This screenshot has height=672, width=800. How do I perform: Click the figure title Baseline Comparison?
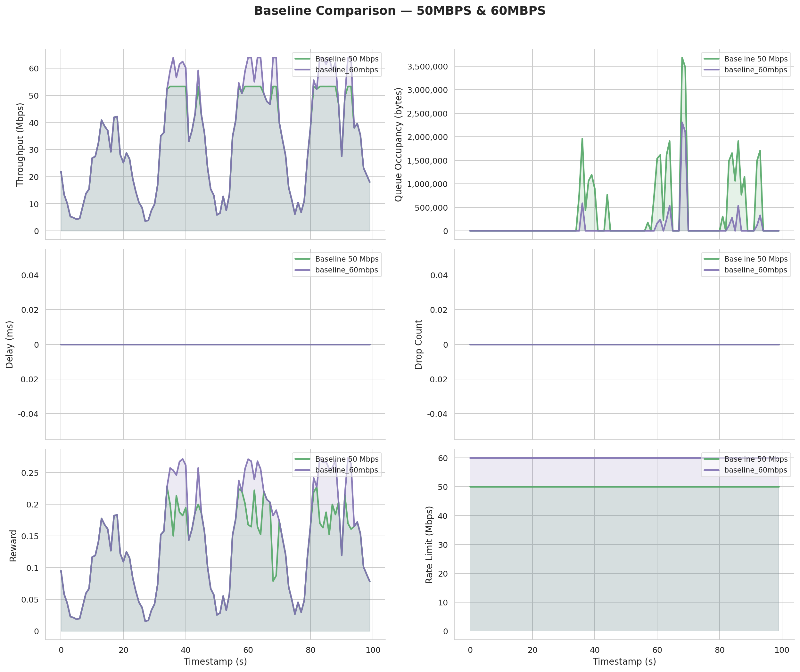pyautogui.click(x=400, y=11)
